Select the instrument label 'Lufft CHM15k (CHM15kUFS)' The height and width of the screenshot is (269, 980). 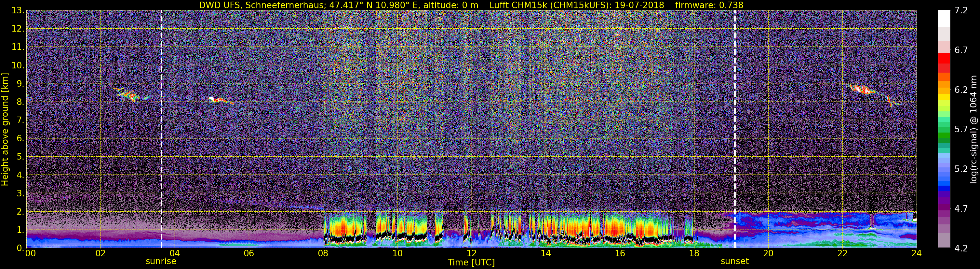pyautogui.click(x=550, y=5)
